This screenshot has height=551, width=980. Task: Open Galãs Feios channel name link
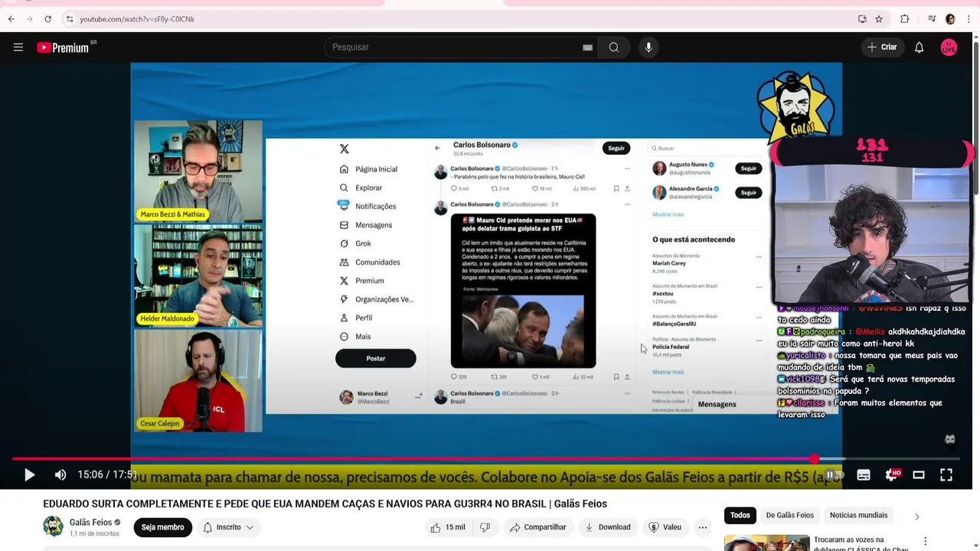click(x=91, y=523)
